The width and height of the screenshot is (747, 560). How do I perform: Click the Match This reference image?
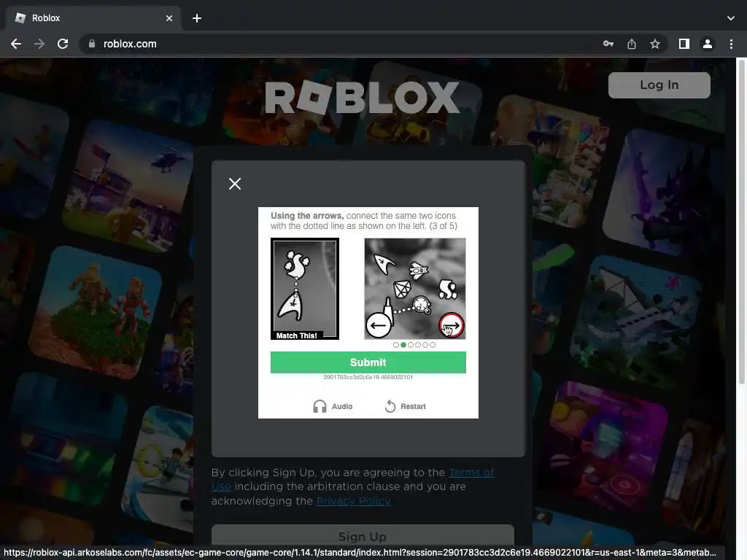[x=305, y=289]
